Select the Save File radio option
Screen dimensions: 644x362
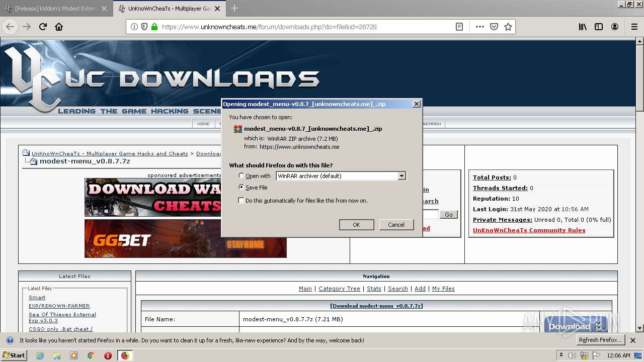[x=242, y=188]
